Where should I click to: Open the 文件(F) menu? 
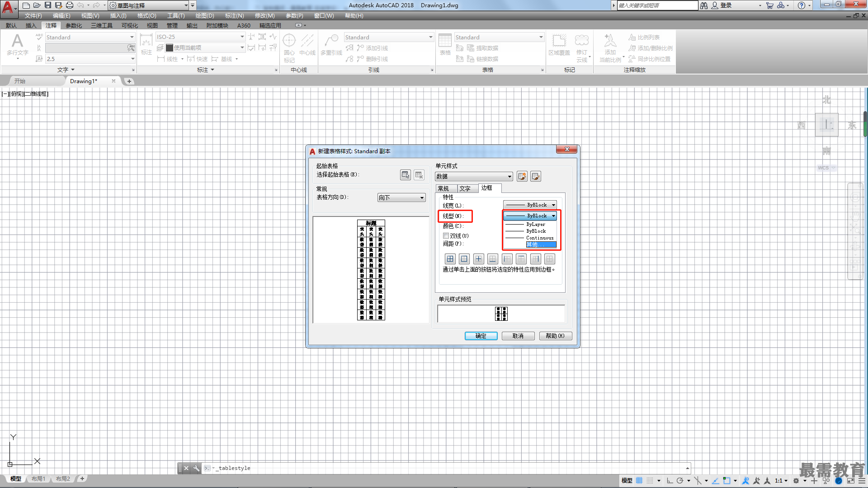[x=33, y=16]
